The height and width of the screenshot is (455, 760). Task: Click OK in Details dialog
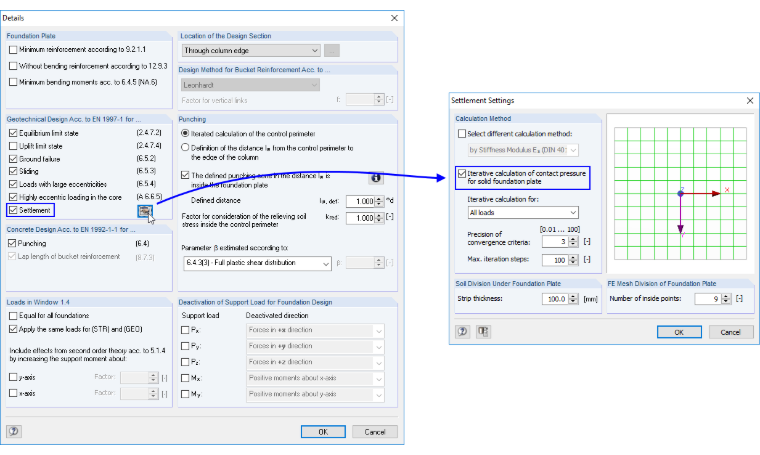(323, 432)
